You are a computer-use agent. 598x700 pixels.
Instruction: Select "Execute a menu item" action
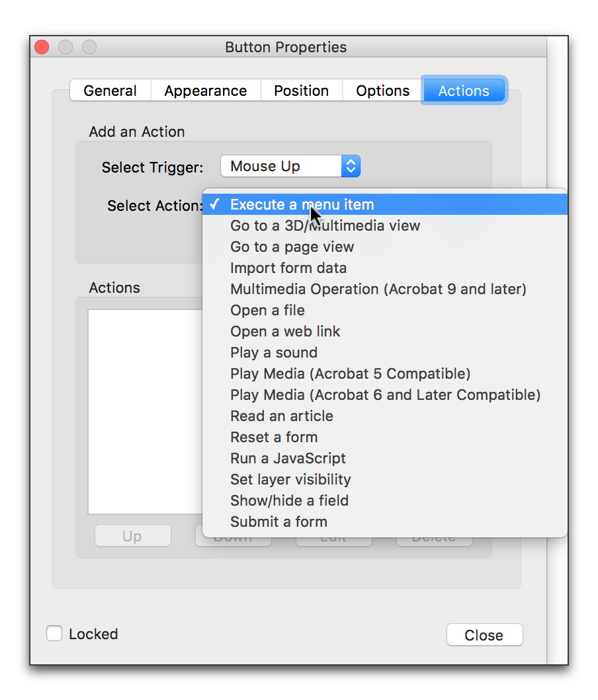click(x=302, y=204)
